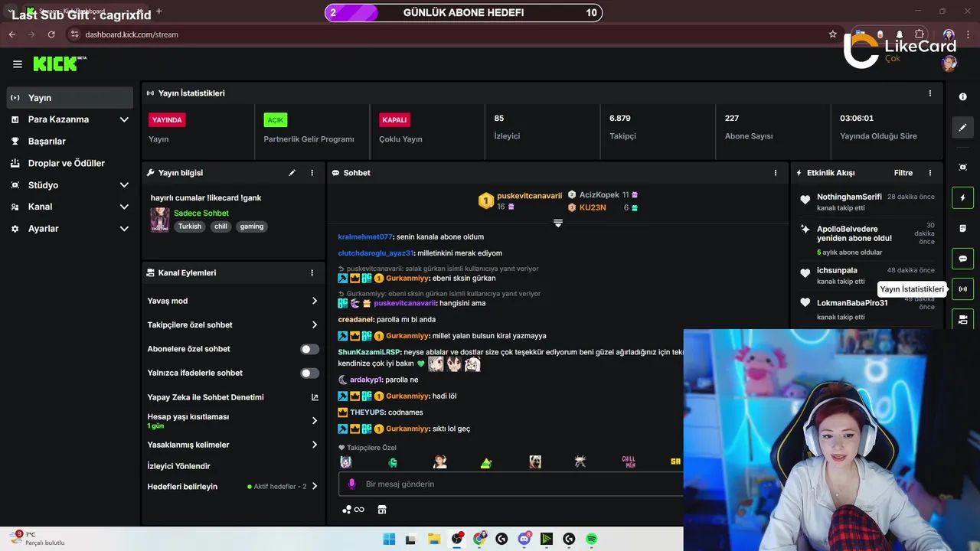Click the Kick logo
980x551 pixels.
[59, 64]
